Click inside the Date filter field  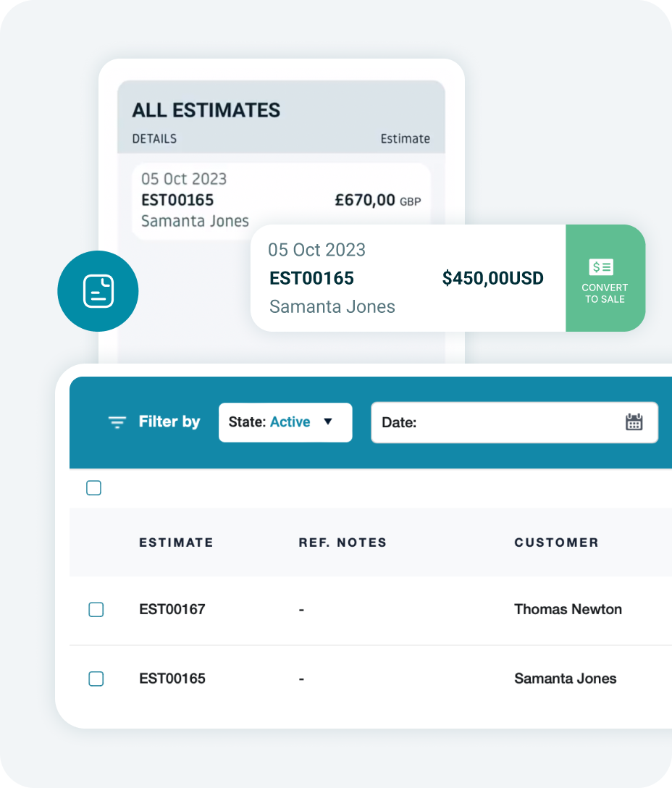[515, 422]
